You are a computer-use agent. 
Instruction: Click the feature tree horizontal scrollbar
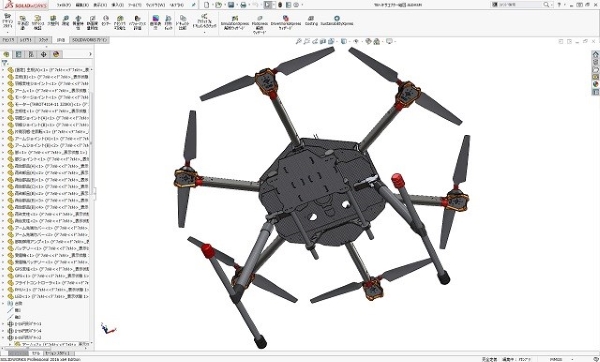click(46, 349)
